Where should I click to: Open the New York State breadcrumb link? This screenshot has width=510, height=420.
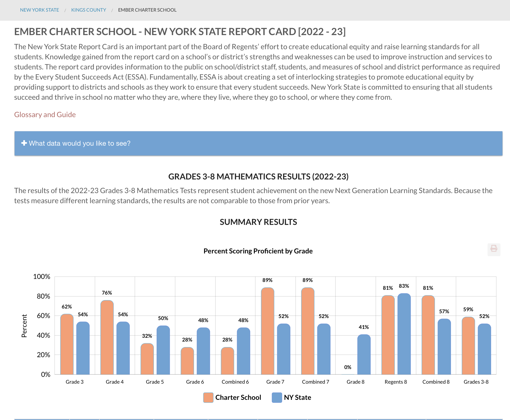click(x=40, y=10)
